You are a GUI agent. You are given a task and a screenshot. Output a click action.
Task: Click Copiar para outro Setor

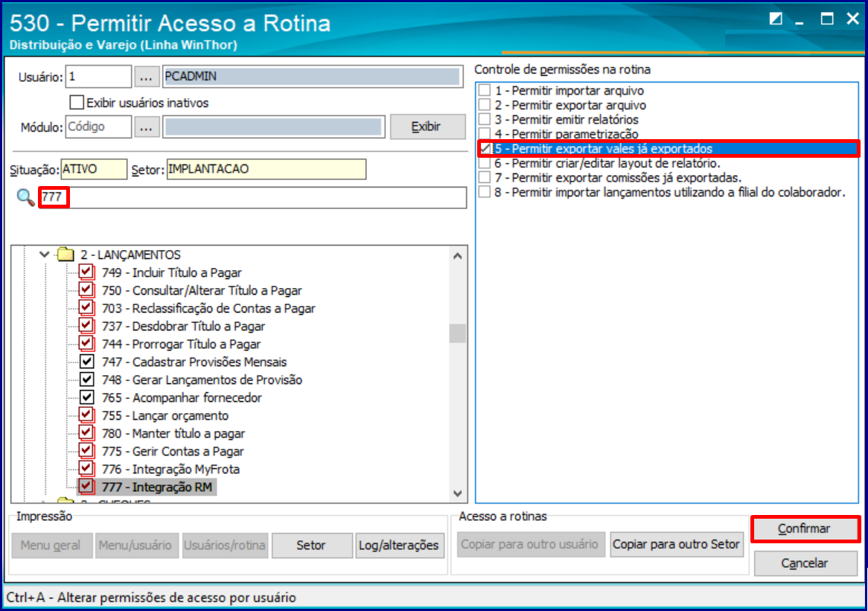[x=677, y=544]
